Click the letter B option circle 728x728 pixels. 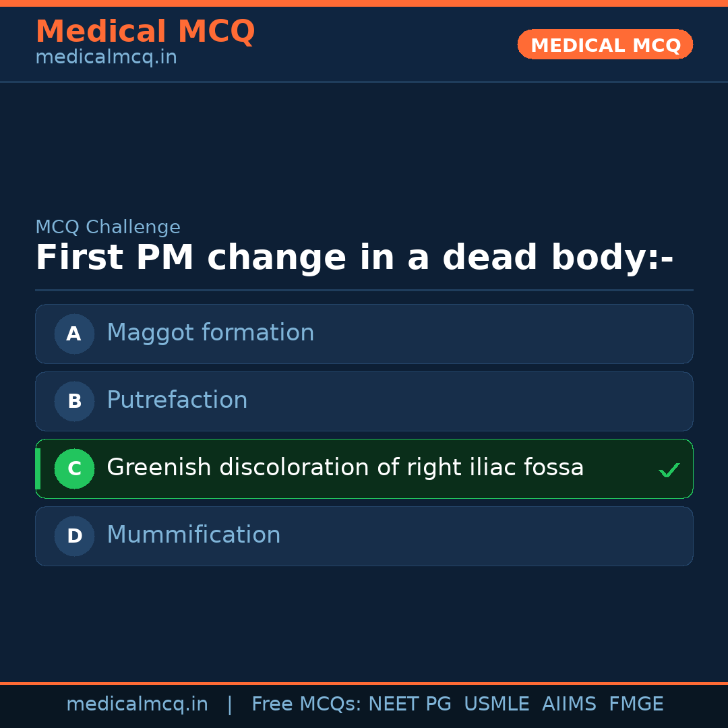pos(74,401)
